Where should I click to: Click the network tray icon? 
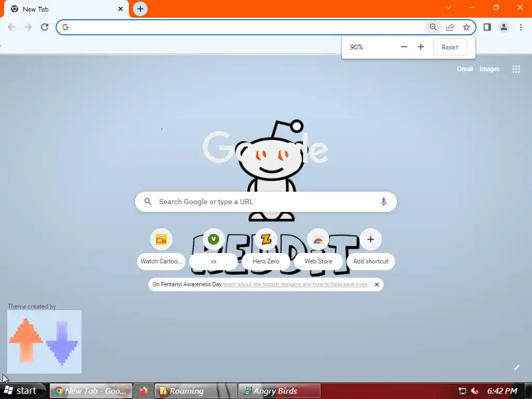click(x=462, y=391)
